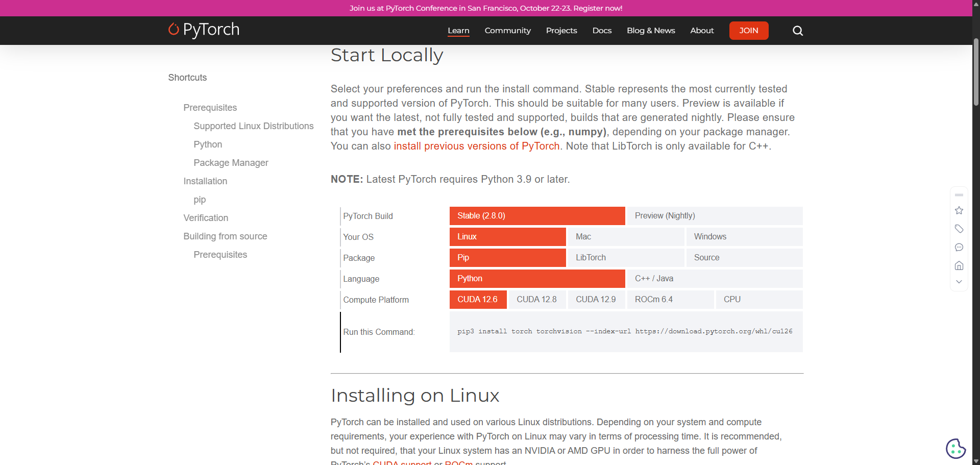Image resolution: width=980 pixels, height=465 pixels.
Task: Click the two-line handle icon atop right sidebar
Action: [x=959, y=195]
